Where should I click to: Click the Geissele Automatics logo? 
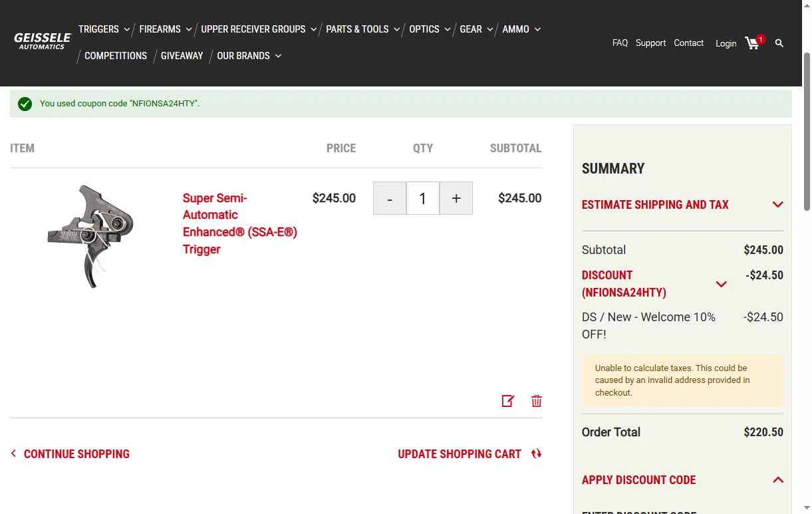(43, 41)
